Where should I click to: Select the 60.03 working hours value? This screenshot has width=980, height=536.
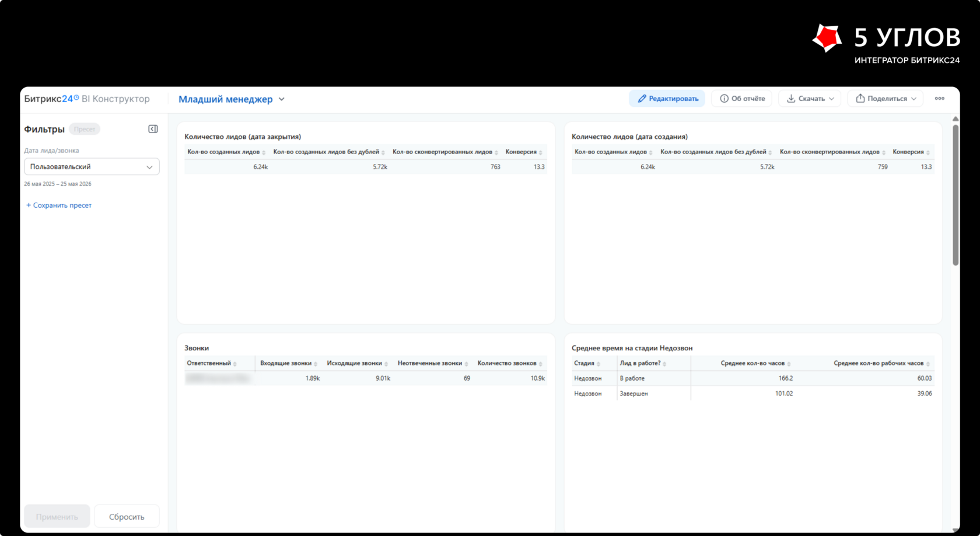925,378
